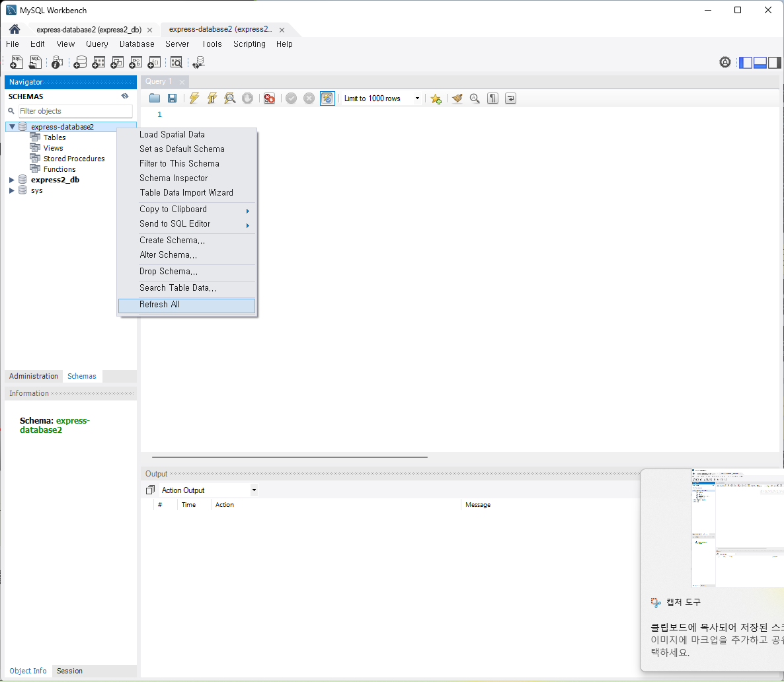Add to favorite snippets star icon
The height and width of the screenshot is (682, 784).
click(x=436, y=98)
